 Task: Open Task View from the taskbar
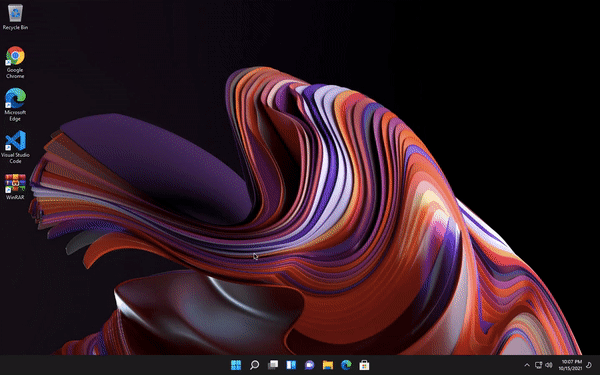(x=273, y=365)
